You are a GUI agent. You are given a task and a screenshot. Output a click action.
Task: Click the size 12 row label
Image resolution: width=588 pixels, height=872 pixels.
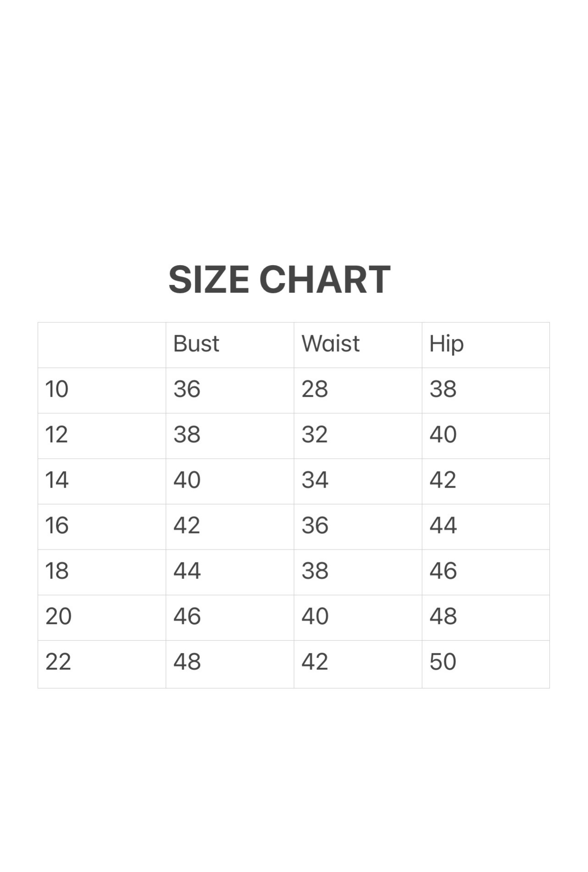[56, 434]
